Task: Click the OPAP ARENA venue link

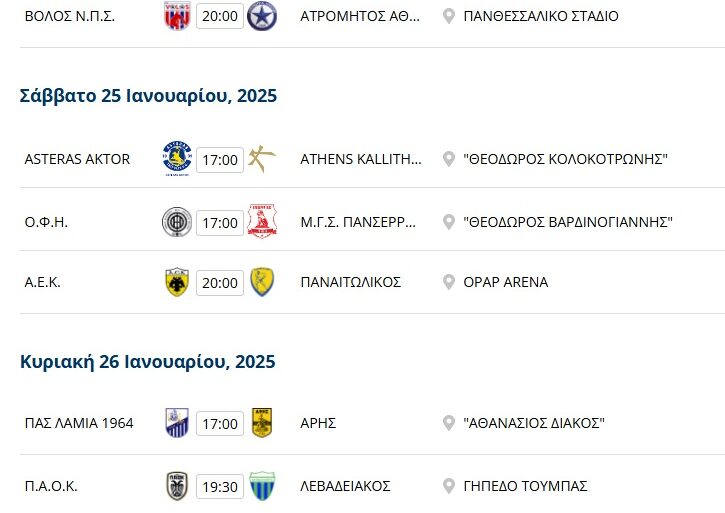Action: tap(505, 282)
